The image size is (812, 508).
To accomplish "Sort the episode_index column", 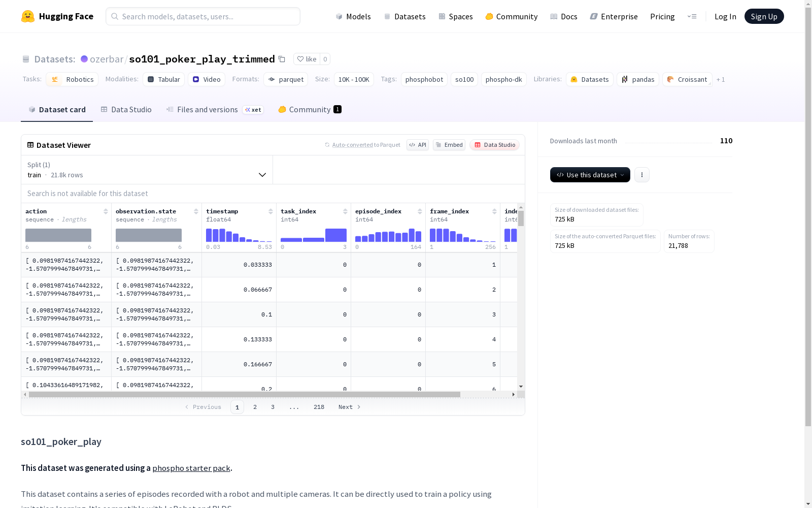I will point(420,211).
